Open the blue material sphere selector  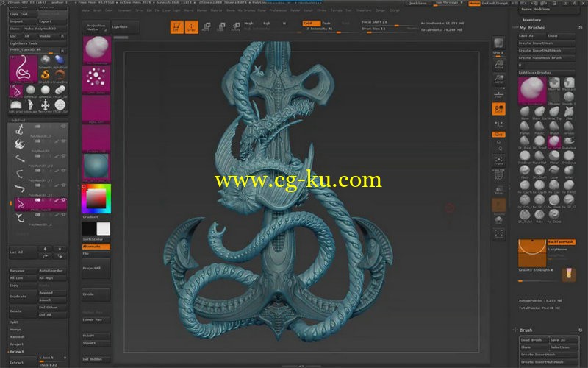[x=96, y=167]
